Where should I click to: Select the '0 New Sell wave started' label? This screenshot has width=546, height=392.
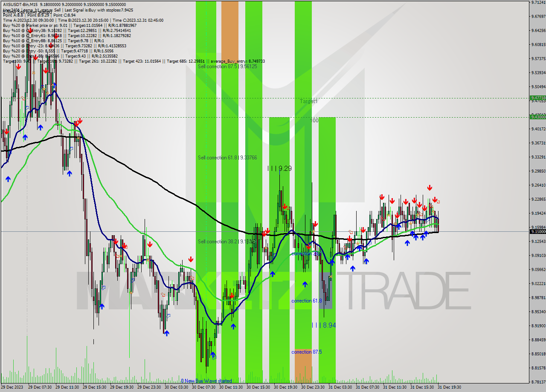[x=26, y=12]
